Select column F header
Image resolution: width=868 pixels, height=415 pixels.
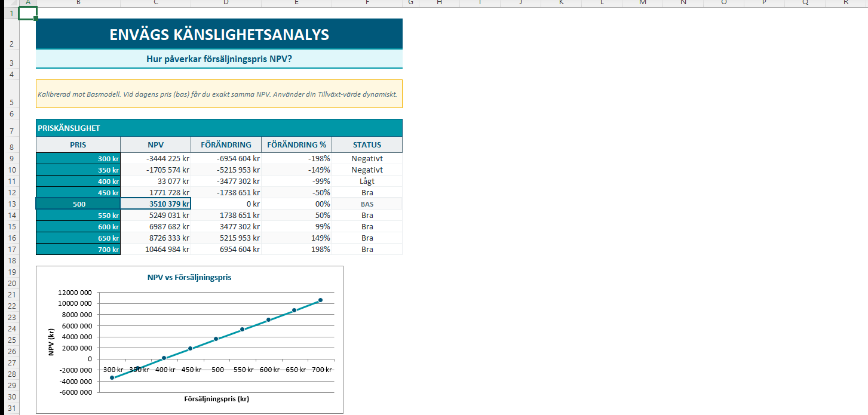(367, 3)
